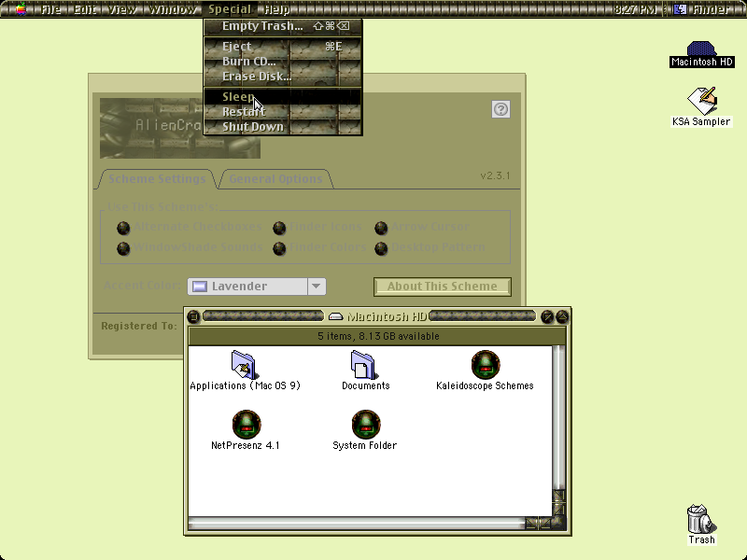Click the '5 items, 8.13 GB available' status text
This screenshot has width=747, height=560.
coord(378,336)
